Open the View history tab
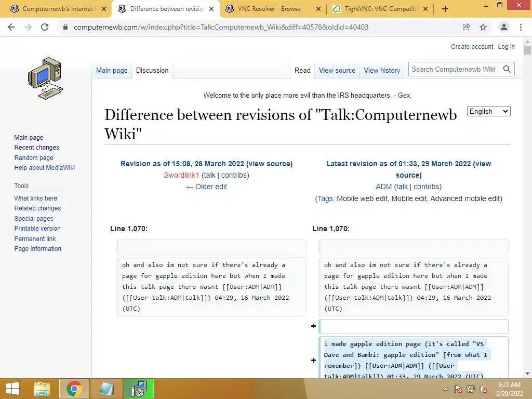 click(382, 70)
